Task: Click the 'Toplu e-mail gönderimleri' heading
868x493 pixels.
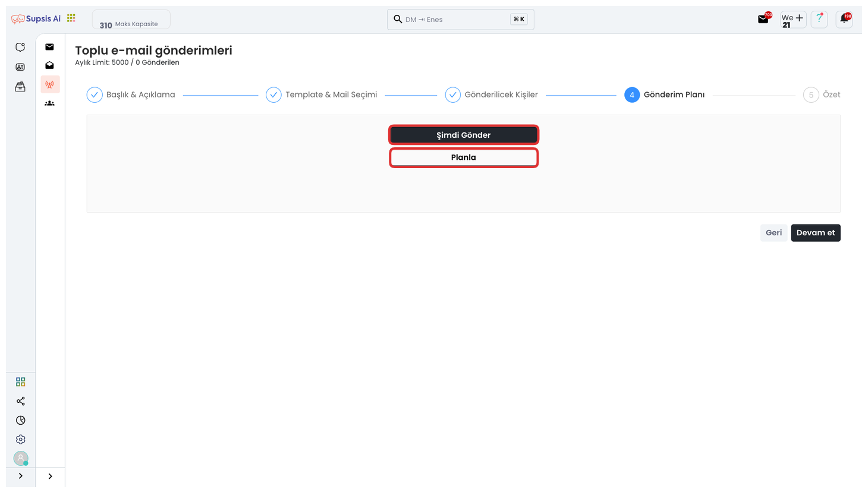Action: tap(153, 50)
